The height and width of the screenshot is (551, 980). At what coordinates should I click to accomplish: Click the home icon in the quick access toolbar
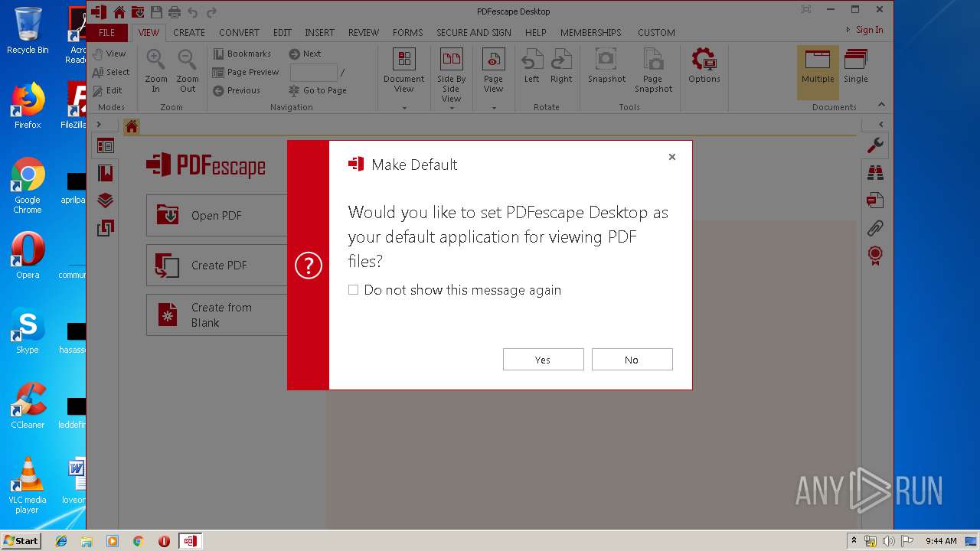[x=119, y=11]
